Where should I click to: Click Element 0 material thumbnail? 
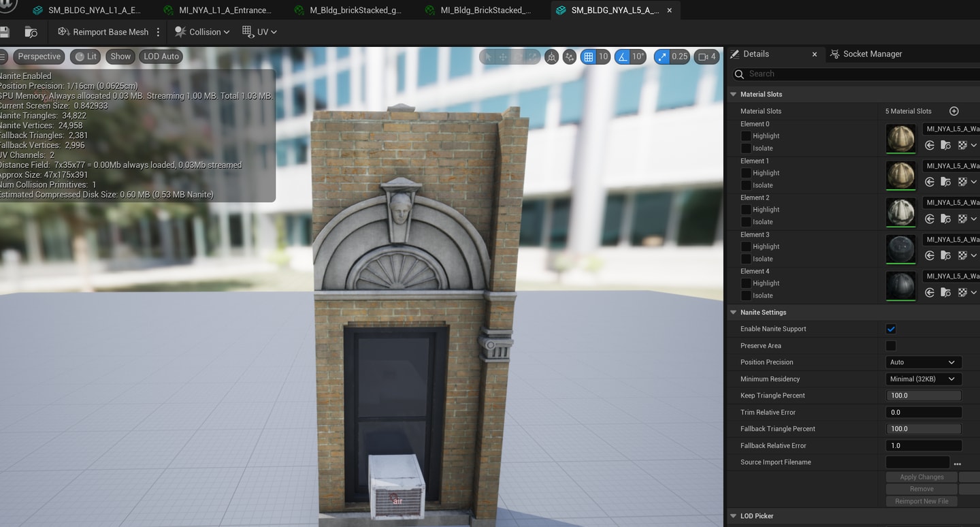point(900,138)
